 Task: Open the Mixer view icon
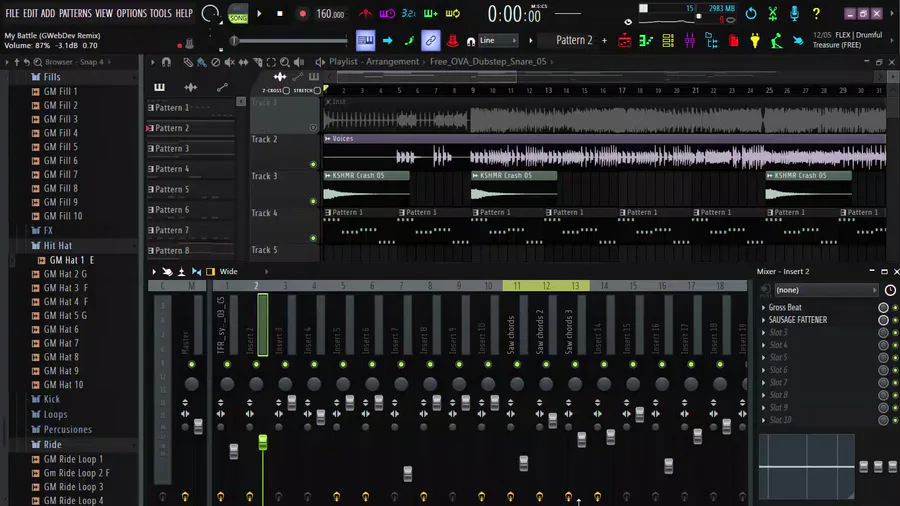690,40
